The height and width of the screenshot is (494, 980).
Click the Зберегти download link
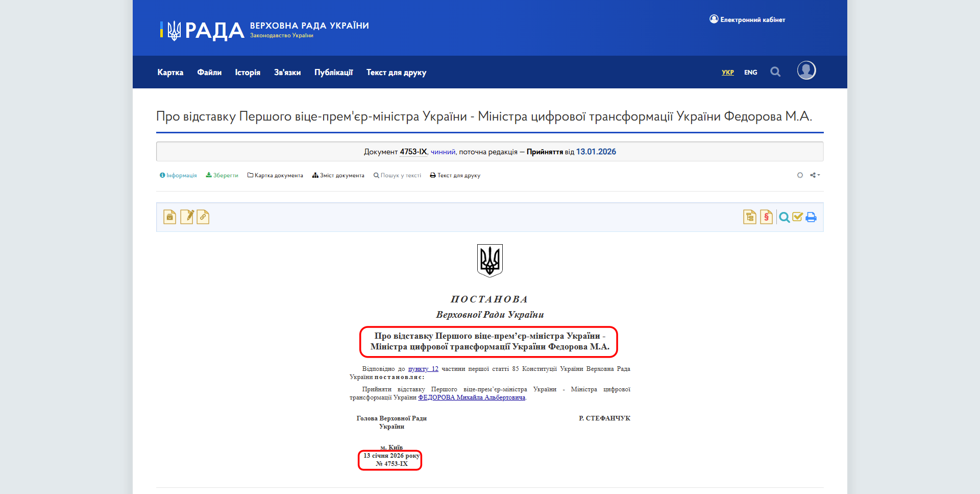pos(222,175)
